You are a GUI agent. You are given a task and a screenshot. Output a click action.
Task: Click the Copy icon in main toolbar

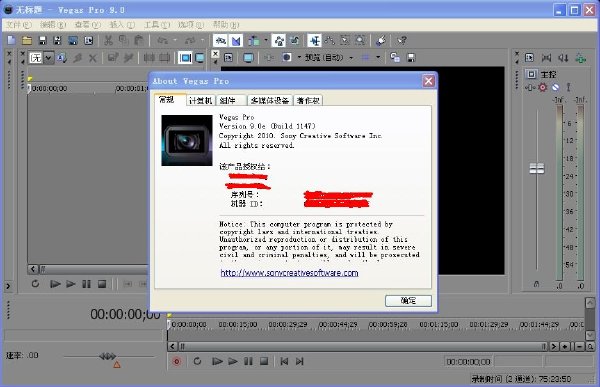click(124, 40)
